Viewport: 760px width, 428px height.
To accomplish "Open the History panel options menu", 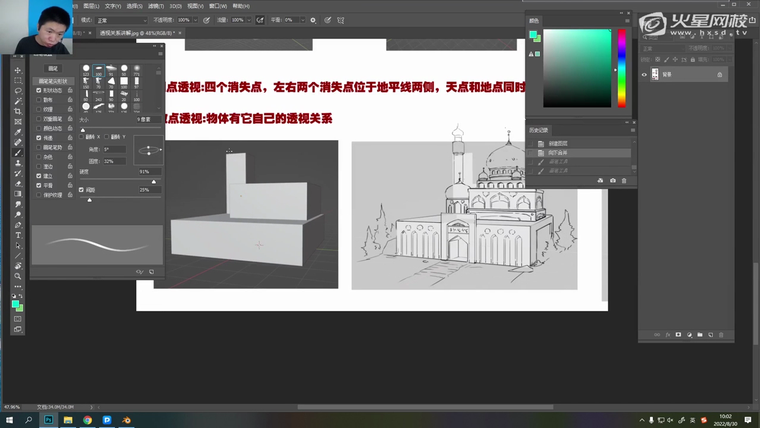I will point(631,130).
